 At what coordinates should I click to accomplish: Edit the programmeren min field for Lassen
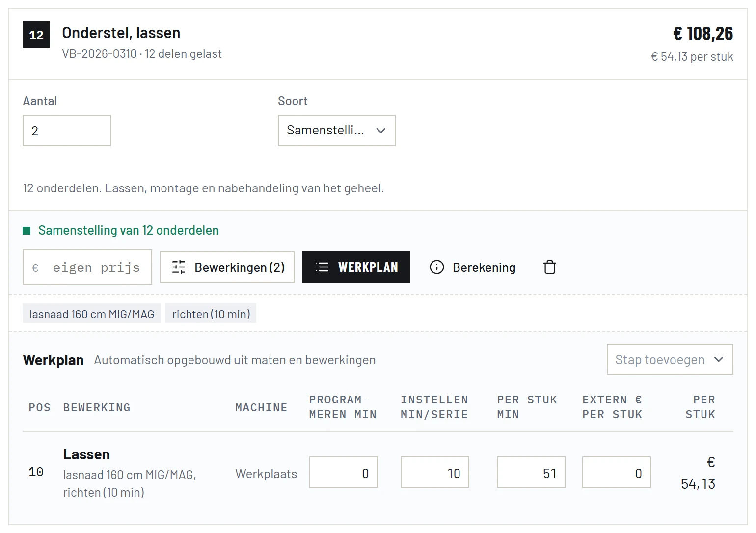[x=344, y=472]
